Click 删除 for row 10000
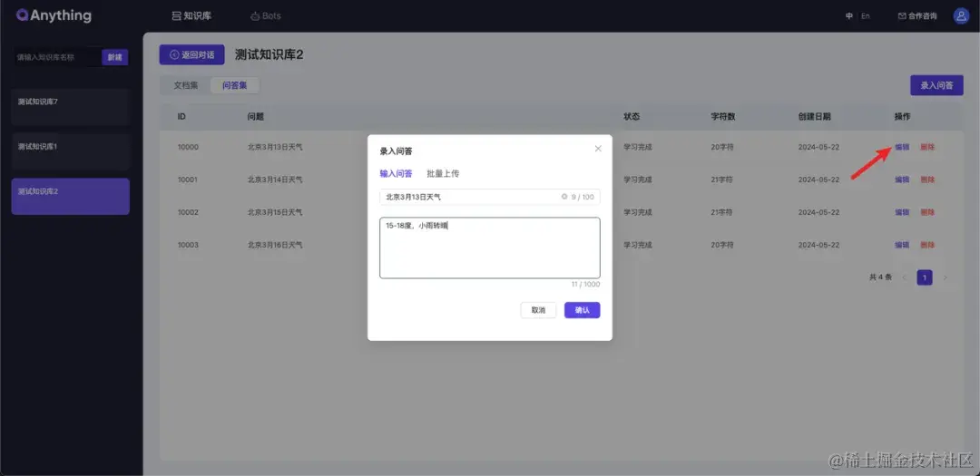Image resolution: width=980 pixels, height=476 pixels. [927, 148]
